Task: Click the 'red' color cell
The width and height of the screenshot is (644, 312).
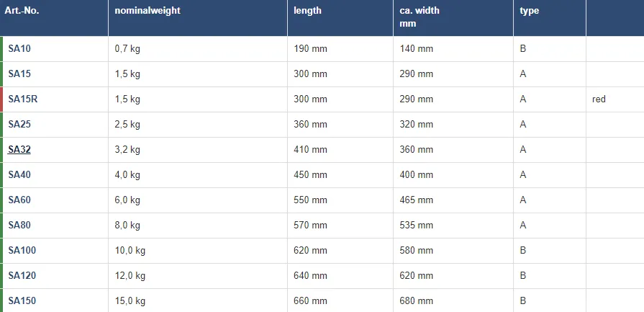Action: click(599, 99)
